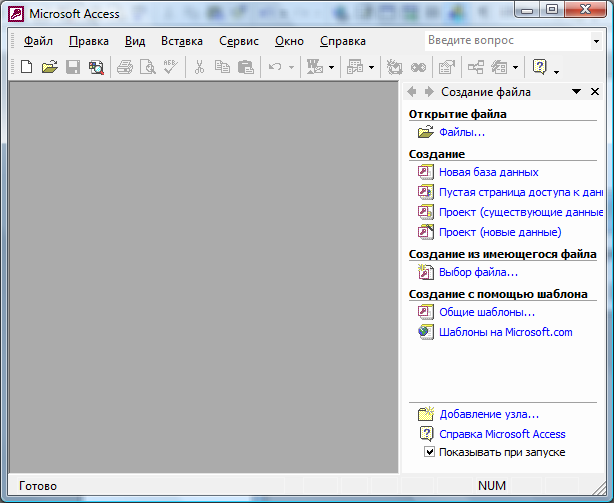Click the Properties toolbar icon

[x=447, y=67]
